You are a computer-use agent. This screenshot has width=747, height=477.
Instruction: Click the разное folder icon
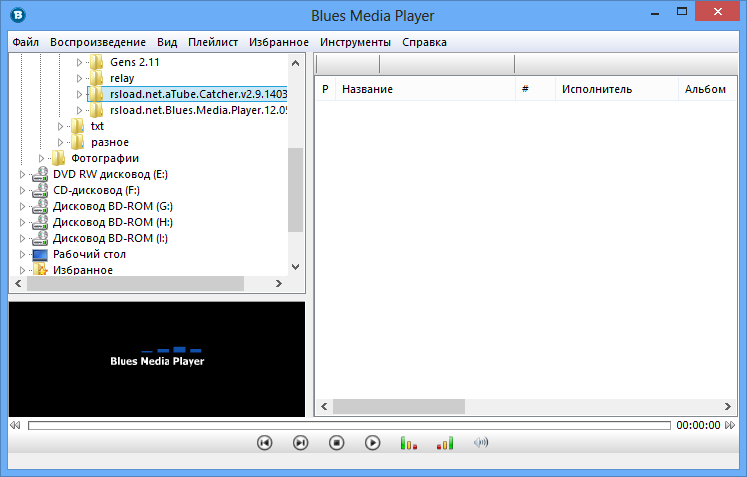(77, 142)
